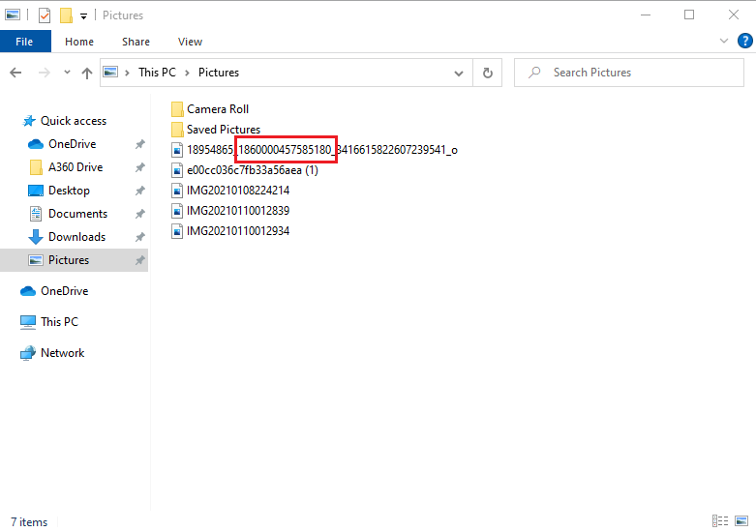
Task: Go back with the Back arrow
Action: point(15,73)
